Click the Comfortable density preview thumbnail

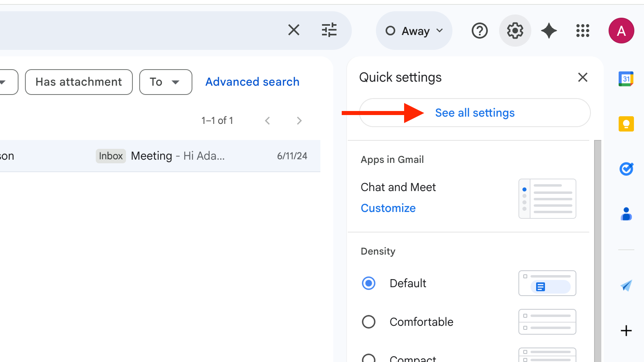(x=547, y=322)
